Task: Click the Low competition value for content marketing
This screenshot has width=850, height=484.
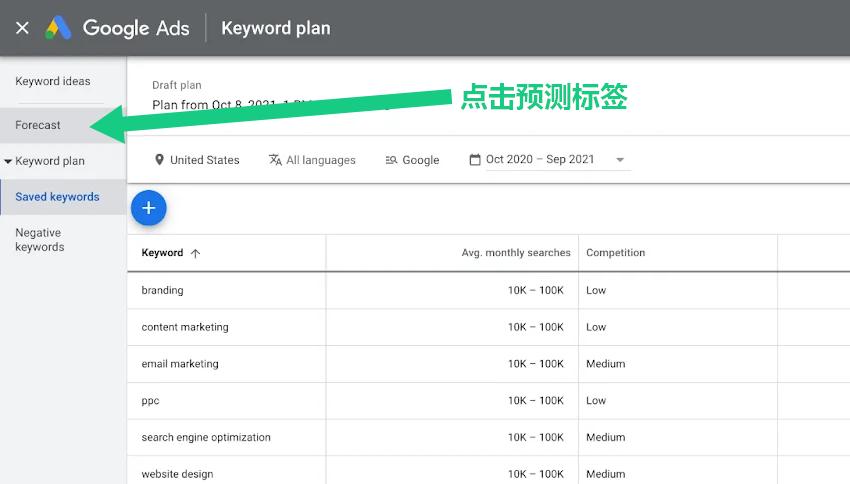Action: click(x=596, y=327)
